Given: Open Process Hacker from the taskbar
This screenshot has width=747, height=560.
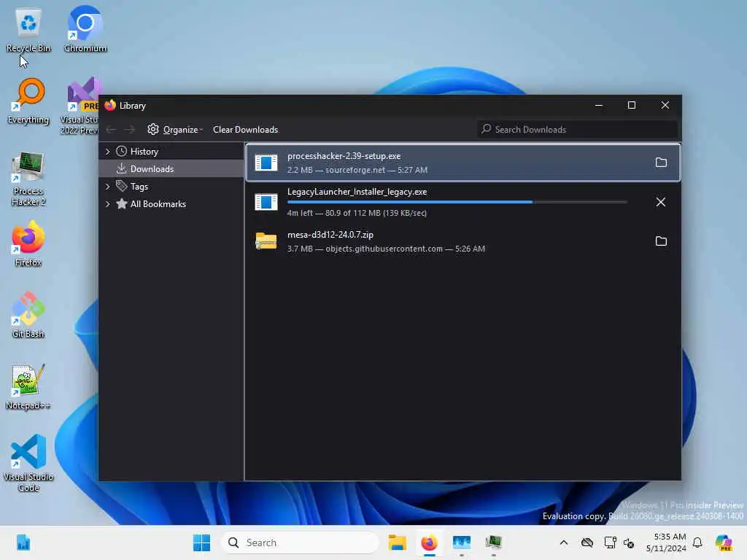Looking at the screenshot, I should point(494,542).
